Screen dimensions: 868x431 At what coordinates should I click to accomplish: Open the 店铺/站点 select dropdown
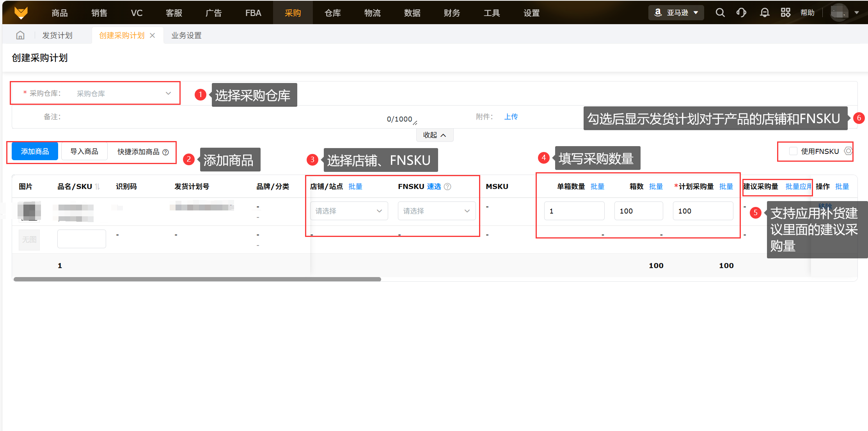click(x=349, y=211)
